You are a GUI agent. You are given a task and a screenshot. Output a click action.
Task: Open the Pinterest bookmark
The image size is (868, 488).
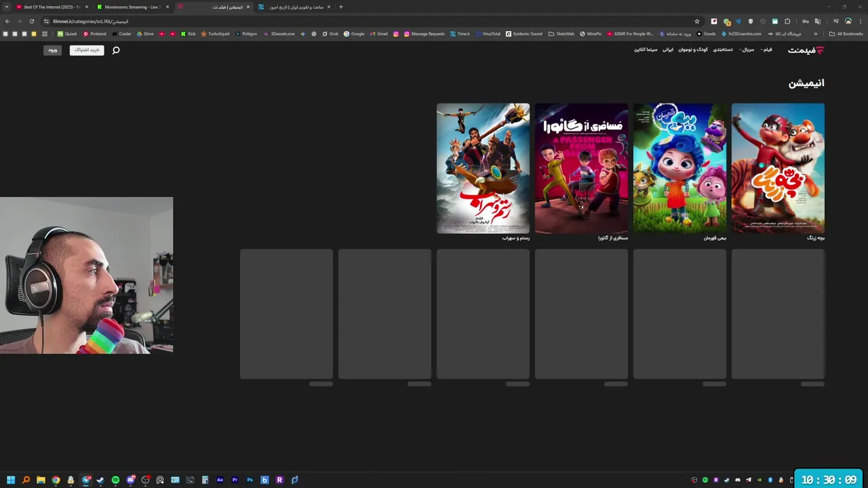(95, 34)
